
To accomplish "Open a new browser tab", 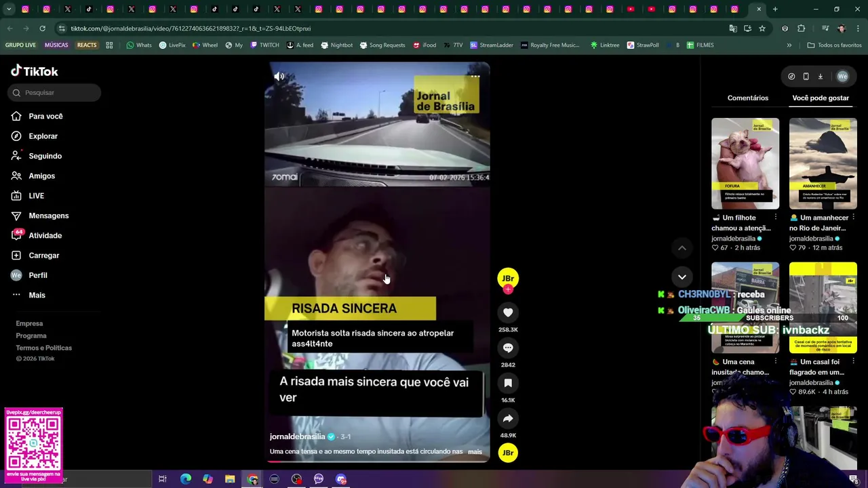I will pyautogui.click(x=775, y=9).
